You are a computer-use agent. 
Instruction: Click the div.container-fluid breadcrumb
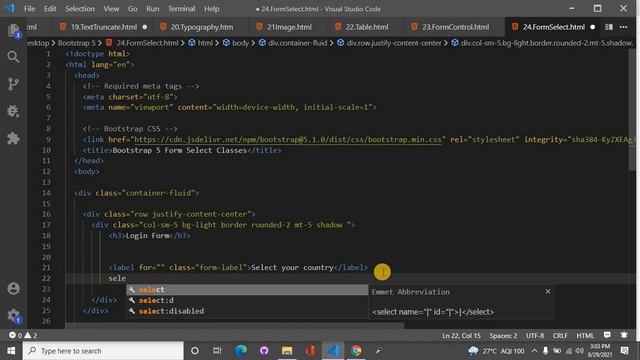click(x=298, y=43)
